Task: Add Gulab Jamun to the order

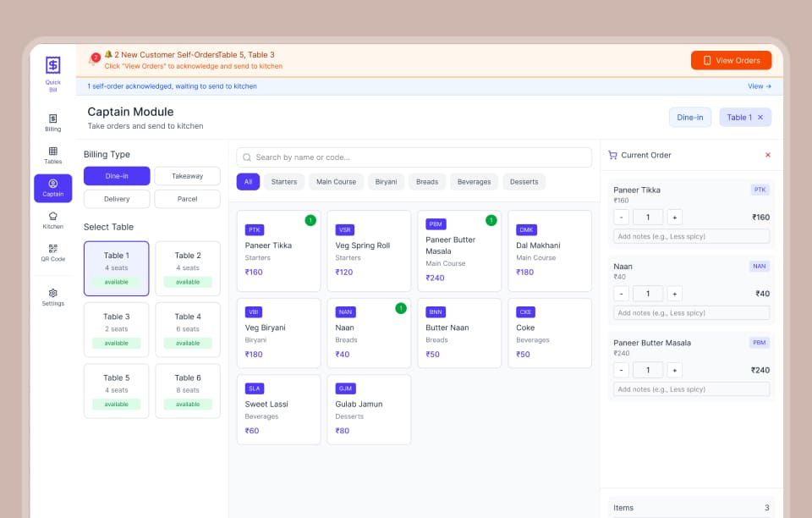Action: click(370, 409)
